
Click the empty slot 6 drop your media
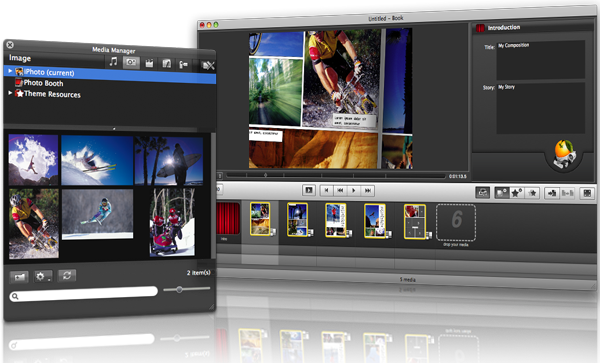[x=456, y=223]
